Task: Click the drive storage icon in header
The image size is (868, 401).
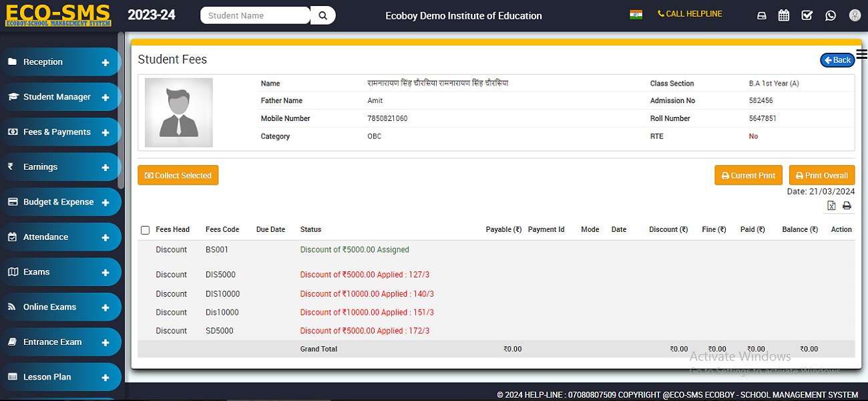Action: coord(761,15)
